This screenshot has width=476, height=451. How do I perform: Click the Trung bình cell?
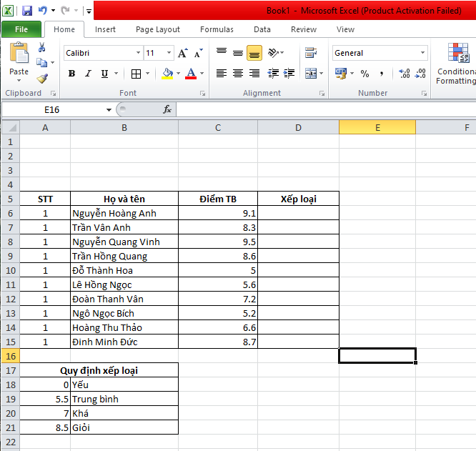124,399
